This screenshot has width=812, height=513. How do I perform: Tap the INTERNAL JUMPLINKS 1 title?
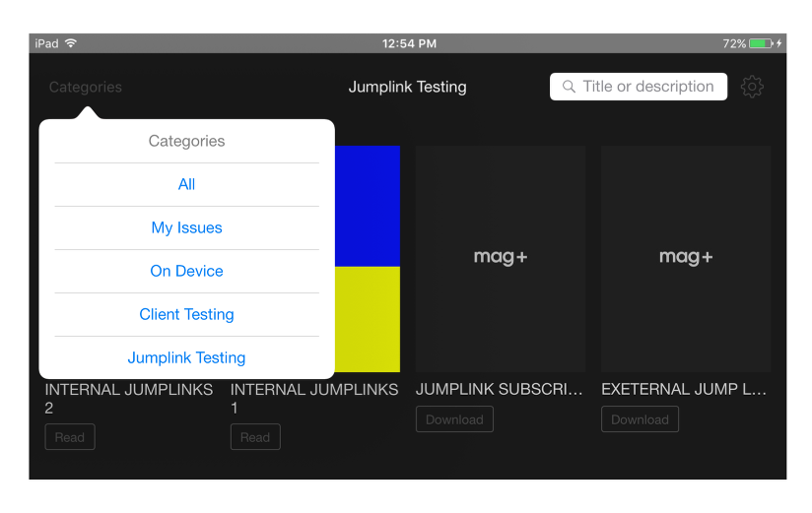[x=313, y=399]
